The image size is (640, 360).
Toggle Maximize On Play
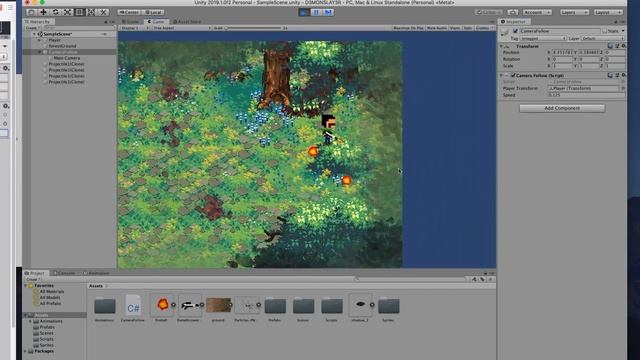click(408, 28)
